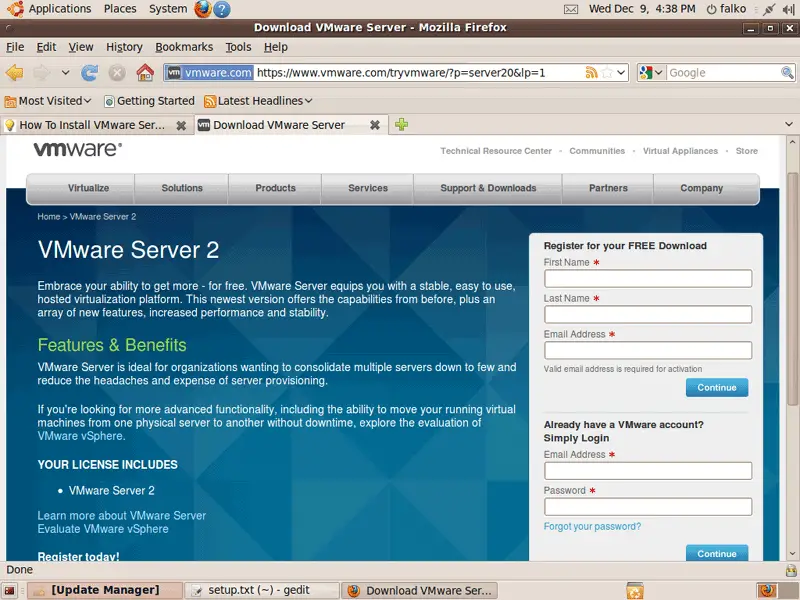Click the falko user power menu
The width and height of the screenshot is (800, 600).
(726, 9)
